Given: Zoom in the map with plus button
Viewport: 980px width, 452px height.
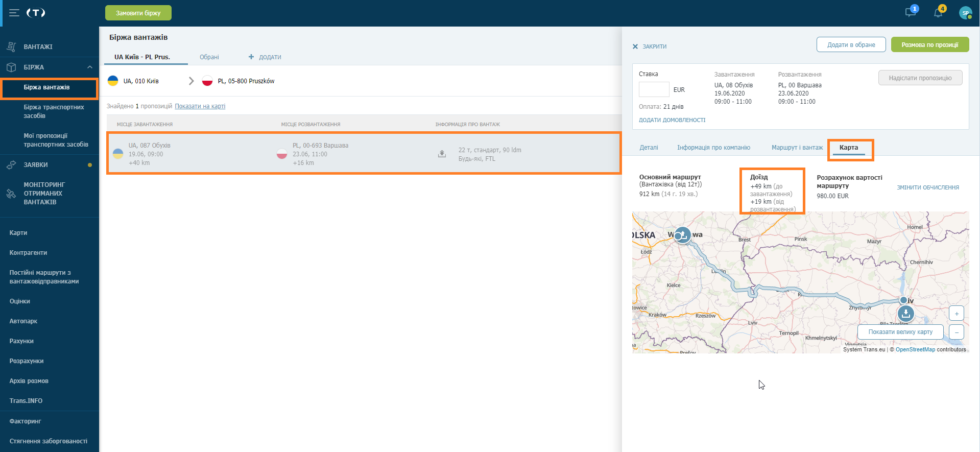Looking at the screenshot, I should pyautogui.click(x=957, y=313).
